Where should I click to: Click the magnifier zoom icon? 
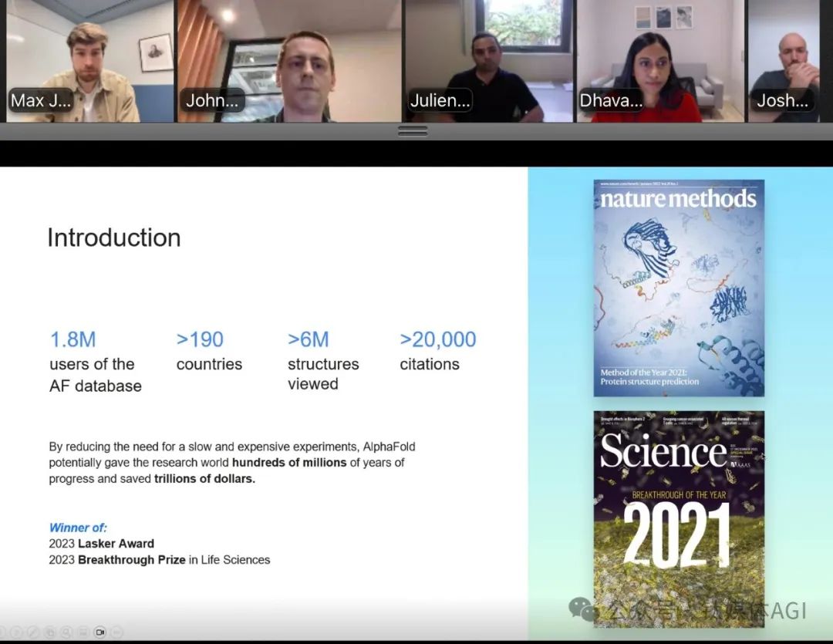(66, 632)
